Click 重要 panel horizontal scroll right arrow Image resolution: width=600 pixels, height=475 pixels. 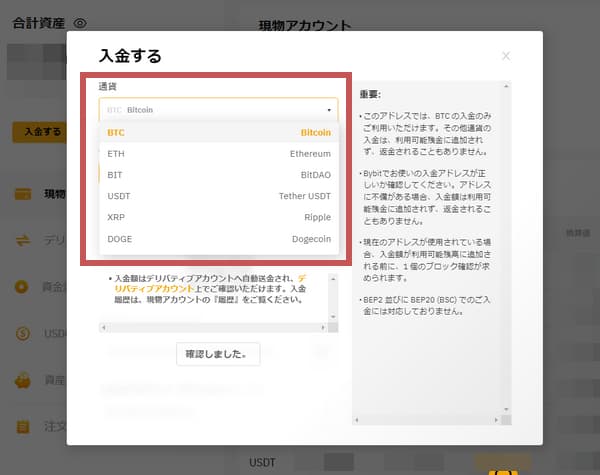click(x=496, y=420)
